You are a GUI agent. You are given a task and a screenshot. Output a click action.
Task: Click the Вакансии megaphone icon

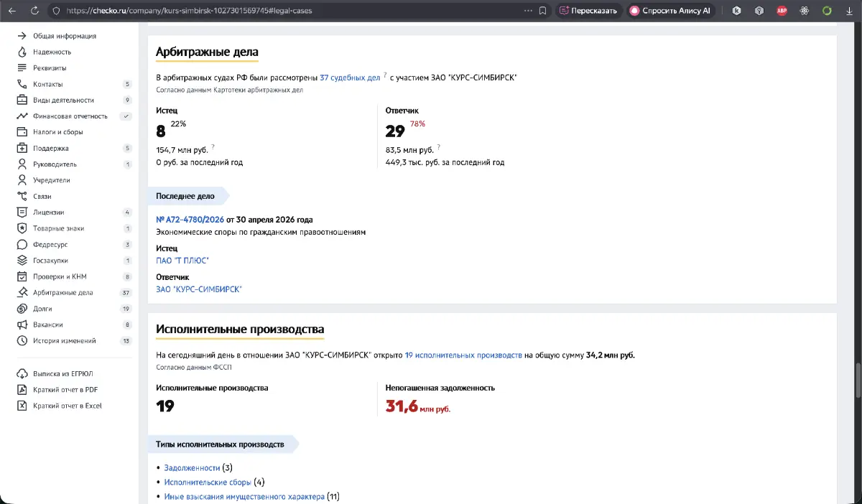pos(21,325)
